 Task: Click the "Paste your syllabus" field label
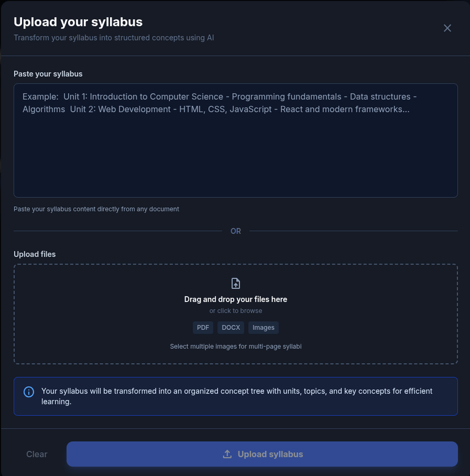(48, 74)
